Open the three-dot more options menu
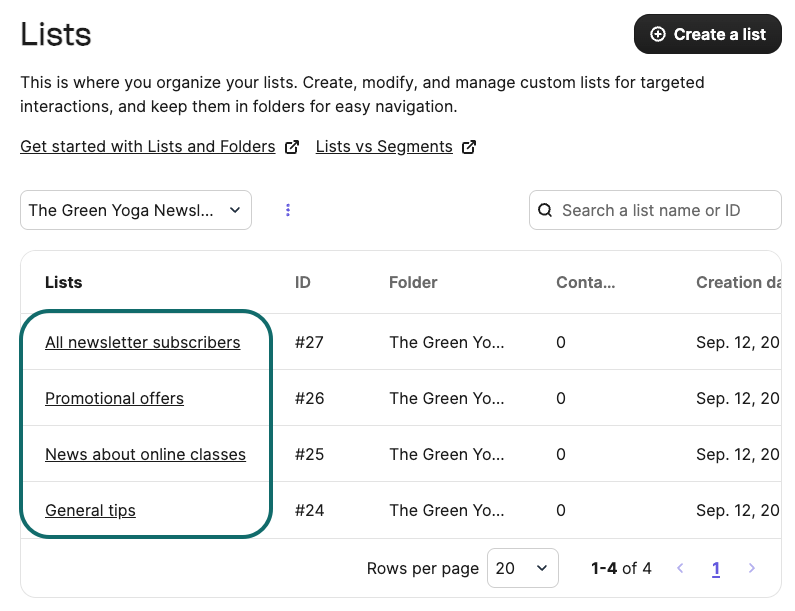 click(x=288, y=210)
